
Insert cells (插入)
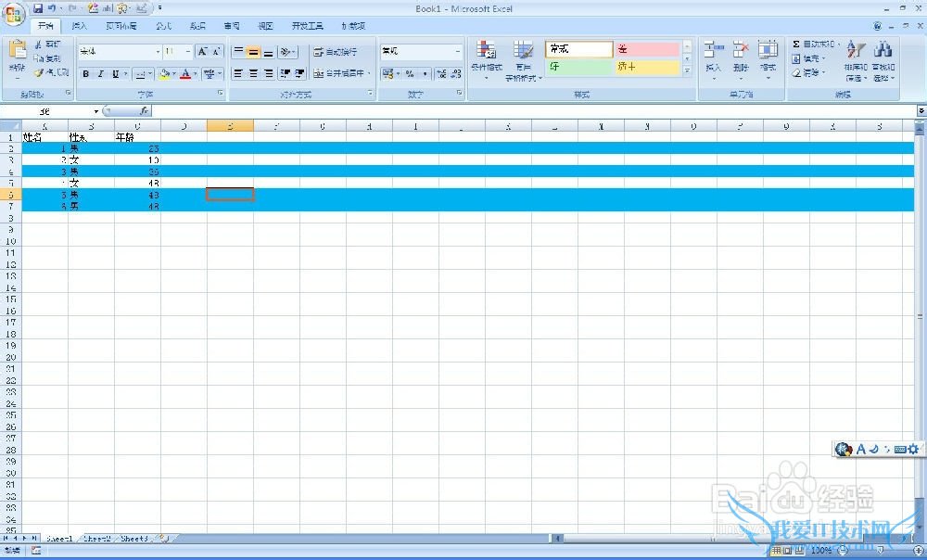pyautogui.click(x=714, y=60)
